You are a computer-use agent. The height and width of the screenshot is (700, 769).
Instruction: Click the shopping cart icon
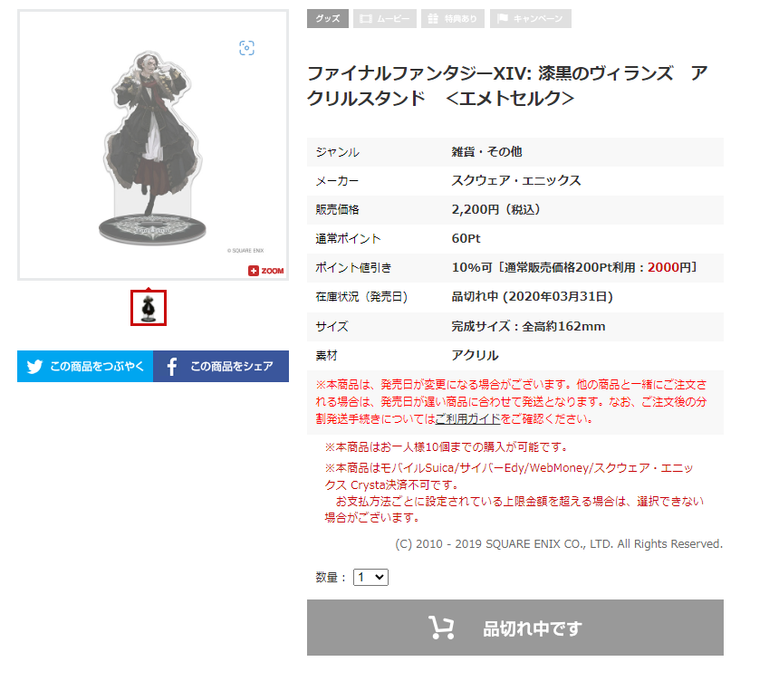click(x=441, y=628)
